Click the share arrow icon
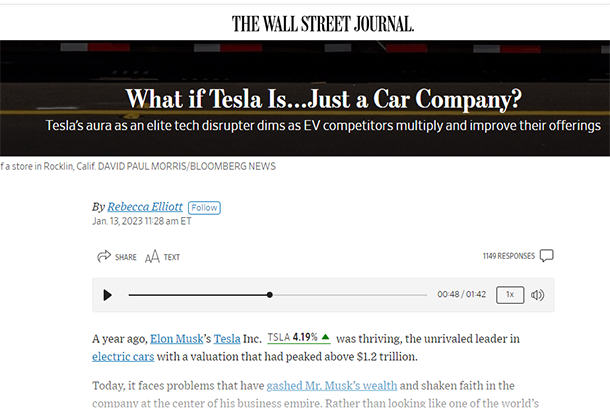 pyautogui.click(x=104, y=256)
